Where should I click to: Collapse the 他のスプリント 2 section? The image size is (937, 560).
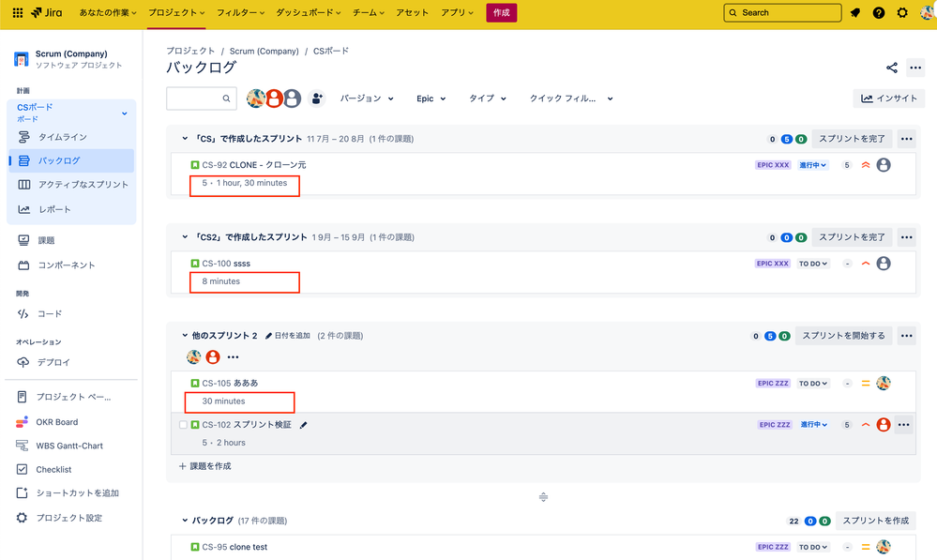coord(185,335)
